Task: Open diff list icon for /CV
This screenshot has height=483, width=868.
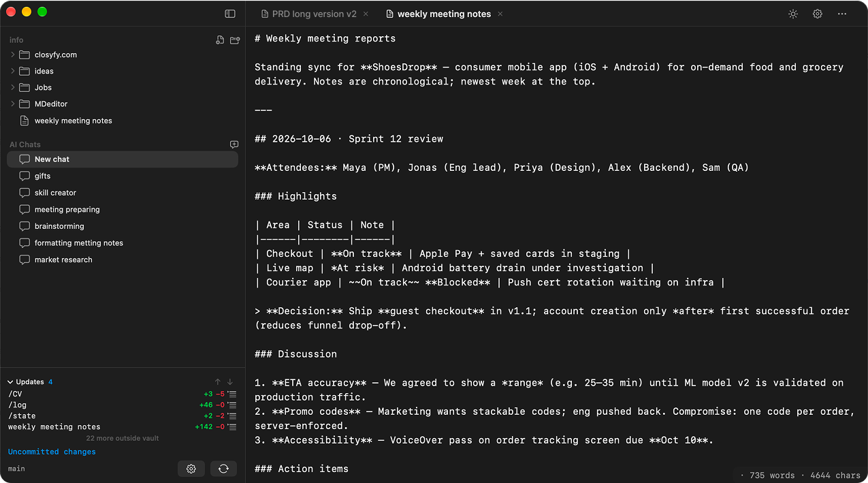Action: coord(232,394)
